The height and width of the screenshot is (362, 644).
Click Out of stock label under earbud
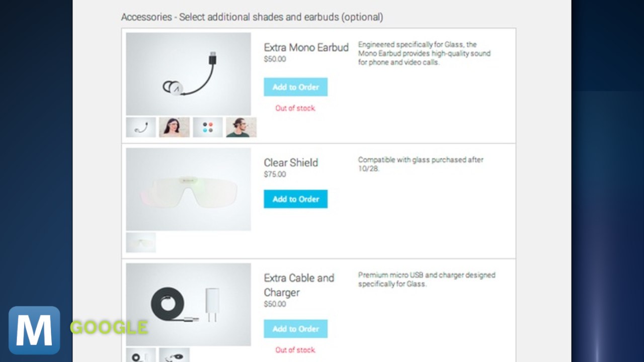click(x=295, y=108)
